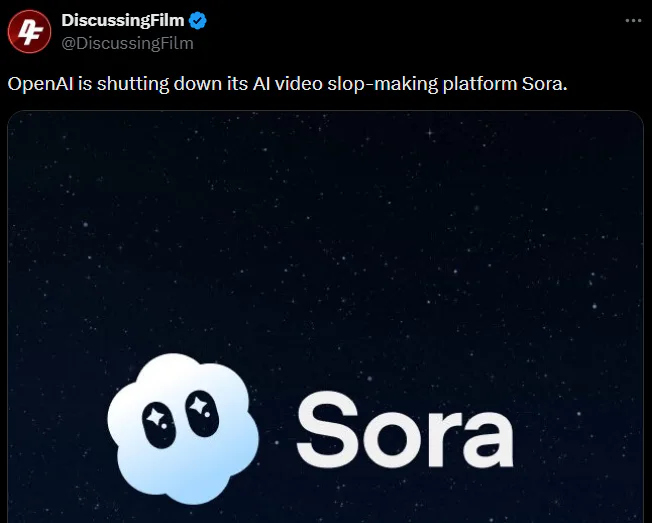This screenshot has height=523, width=652.
Task: Click the word shutting in tweet
Action: 133,84
